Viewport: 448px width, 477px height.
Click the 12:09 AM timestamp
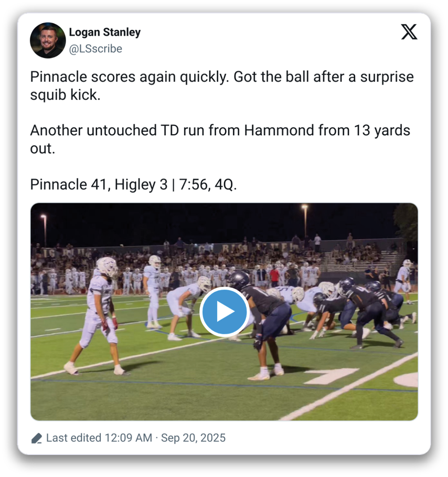click(x=130, y=438)
